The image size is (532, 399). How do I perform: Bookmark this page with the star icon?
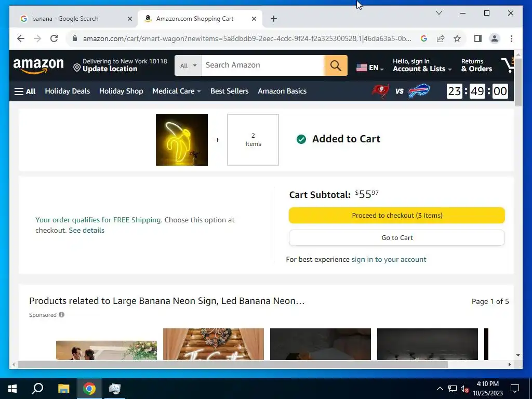(x=457, y=38)
